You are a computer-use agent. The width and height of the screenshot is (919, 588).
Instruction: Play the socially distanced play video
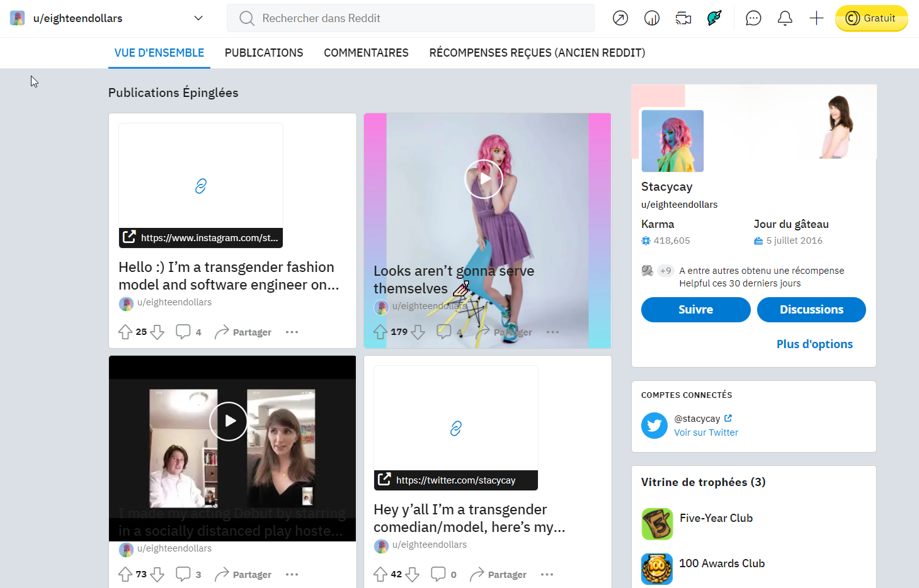229,421
